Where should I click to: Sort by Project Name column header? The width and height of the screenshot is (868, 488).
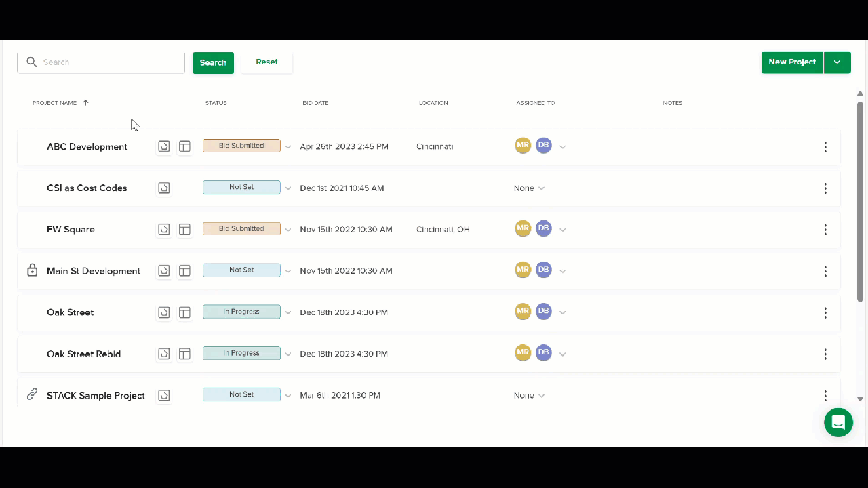click(54, 103)
